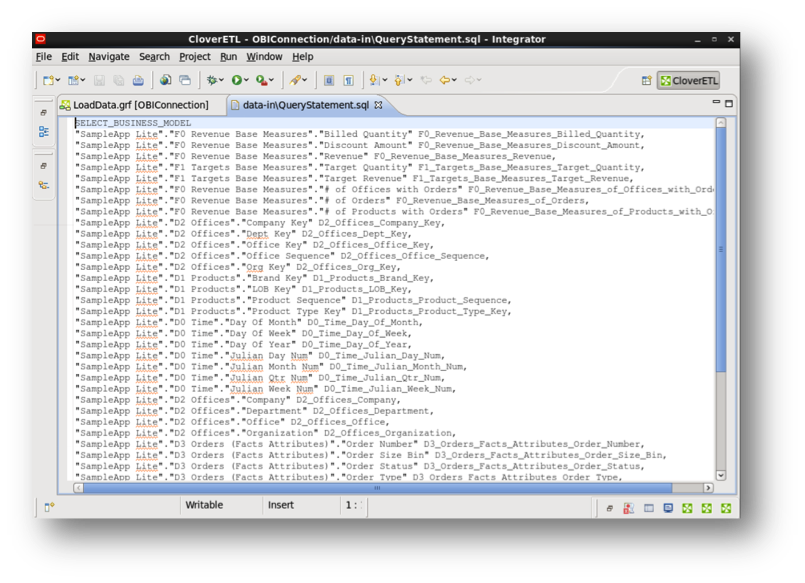Click the editor scroll-right arrow
This screenshot has width=805, height=583.
coord(708,488)
